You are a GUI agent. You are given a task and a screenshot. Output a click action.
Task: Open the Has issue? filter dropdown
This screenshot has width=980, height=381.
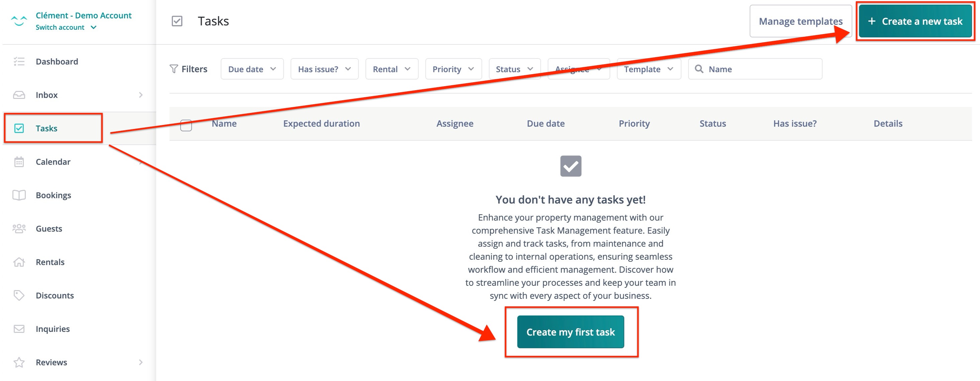(x=324, y=69)
